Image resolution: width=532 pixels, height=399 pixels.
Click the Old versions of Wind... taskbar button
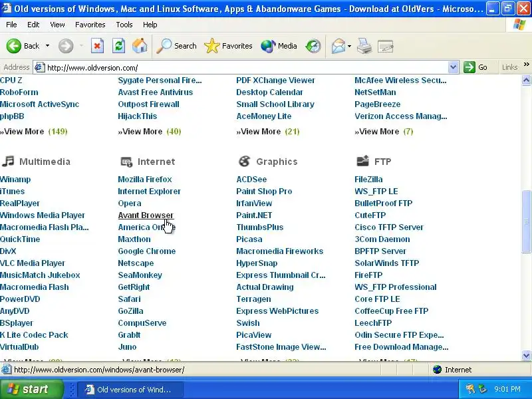click(130, 389)
